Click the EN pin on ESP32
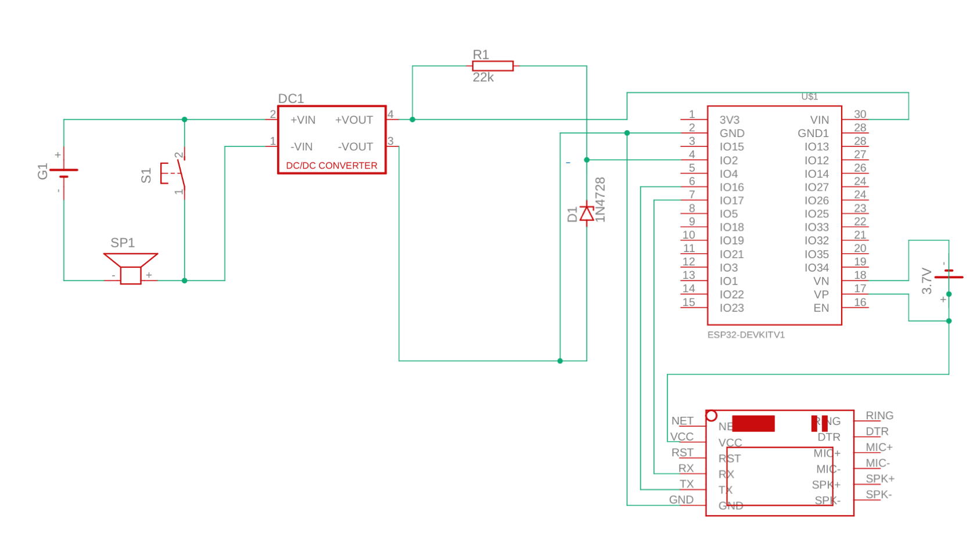This screenshot has height=551, width=980. (x=821, y=308)
